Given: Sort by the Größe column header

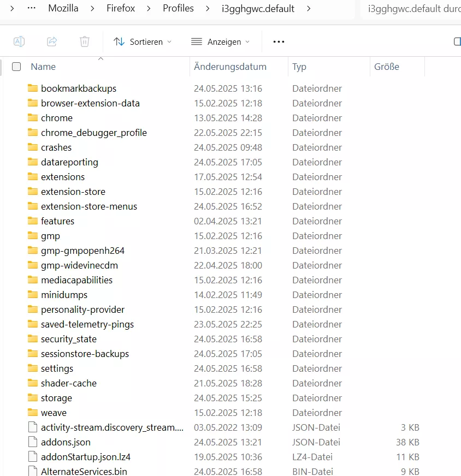Looking at the screenshot, I should (x=387, y=67).
